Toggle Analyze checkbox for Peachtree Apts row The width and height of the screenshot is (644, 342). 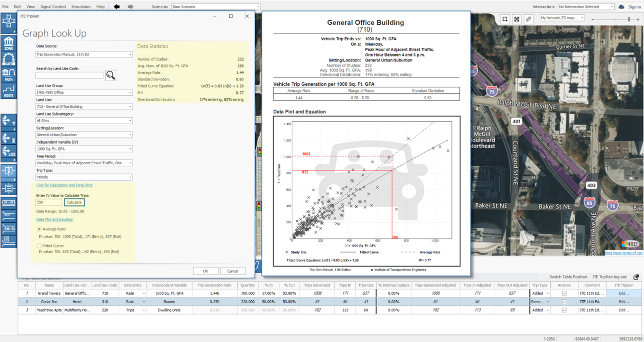tap(564, 310)
